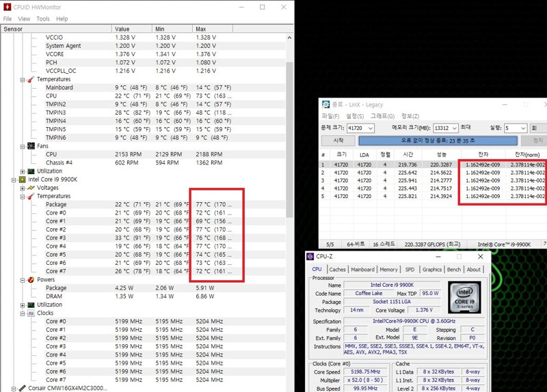547x392 pixels.
Task: Collapse the Clocks node
Action: pos(23,313)
